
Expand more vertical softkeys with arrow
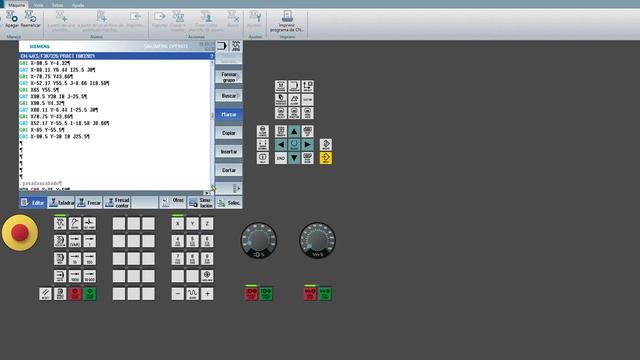point(229,188)
